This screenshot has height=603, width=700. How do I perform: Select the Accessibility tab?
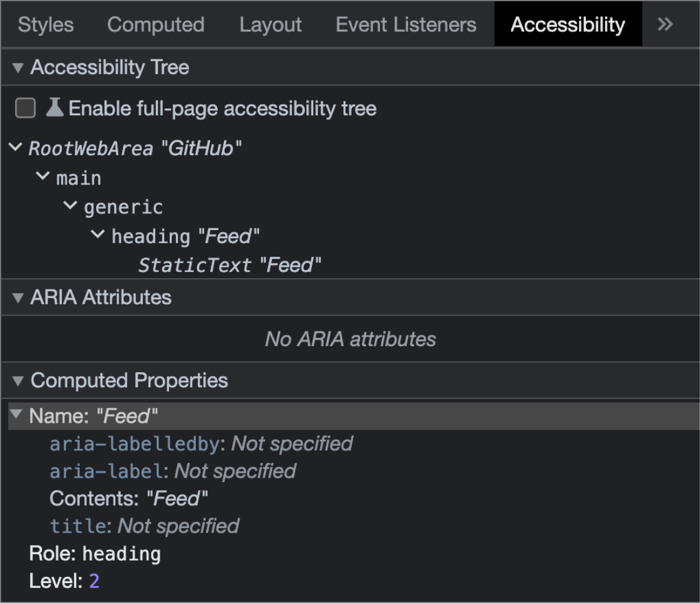[x=567, y=25]
